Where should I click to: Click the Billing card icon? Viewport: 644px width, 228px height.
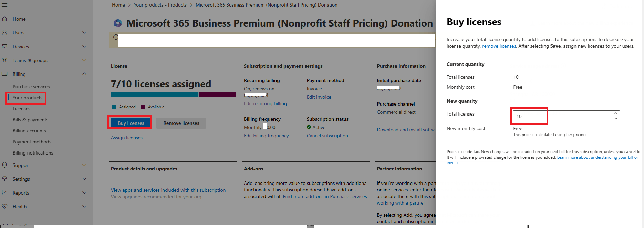coord(4,74)
